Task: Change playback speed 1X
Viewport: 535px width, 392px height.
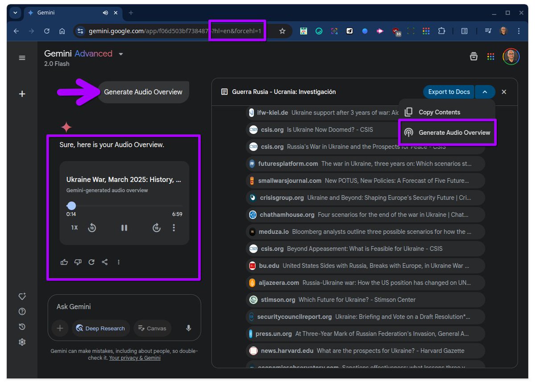Action: click(x=74, y=228)
